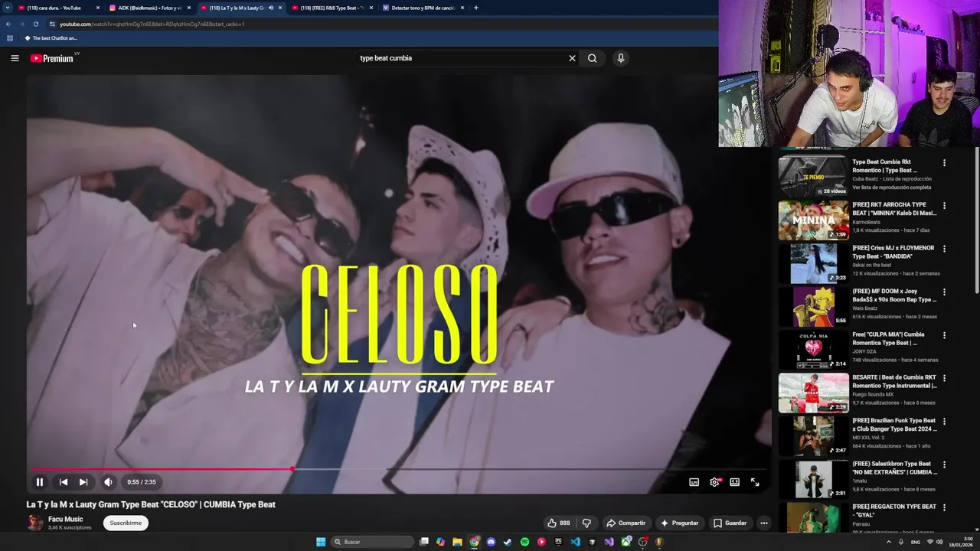Open a new browser tab
This screenshot has height=551, width=980.
pyautogui.click(x=476, y=8)
